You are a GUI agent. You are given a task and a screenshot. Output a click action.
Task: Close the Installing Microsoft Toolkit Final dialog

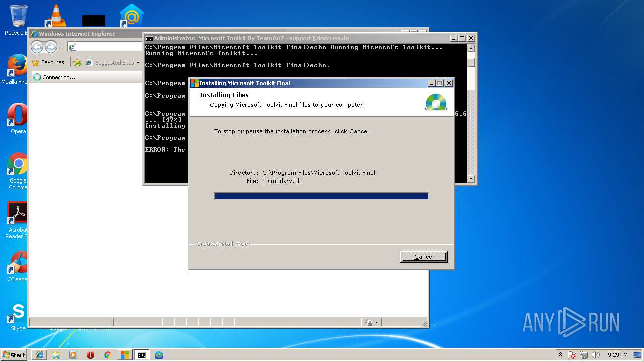(449, 83)
